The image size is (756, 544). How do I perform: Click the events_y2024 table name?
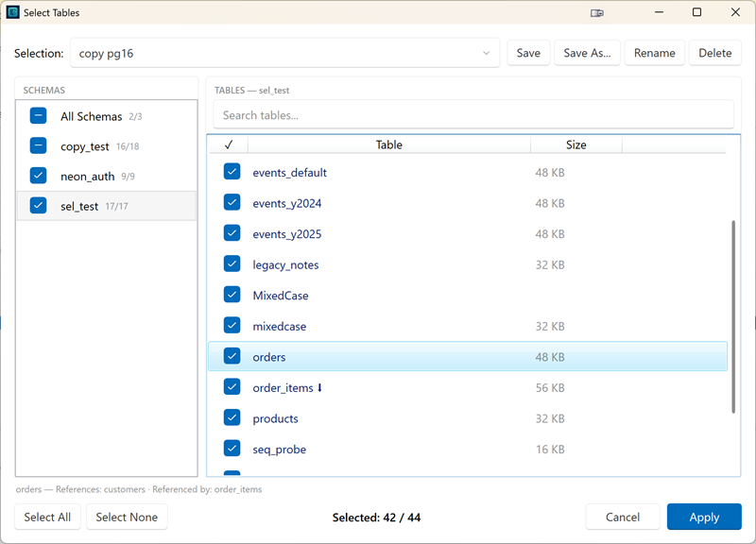[x=287, y=203]
